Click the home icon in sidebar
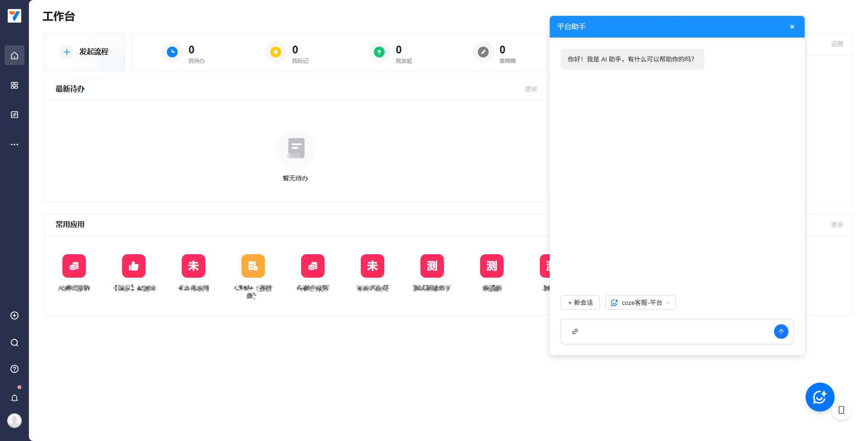Viewport: 868px width, 441px height. pyautogui.click(x=14, y=56)
